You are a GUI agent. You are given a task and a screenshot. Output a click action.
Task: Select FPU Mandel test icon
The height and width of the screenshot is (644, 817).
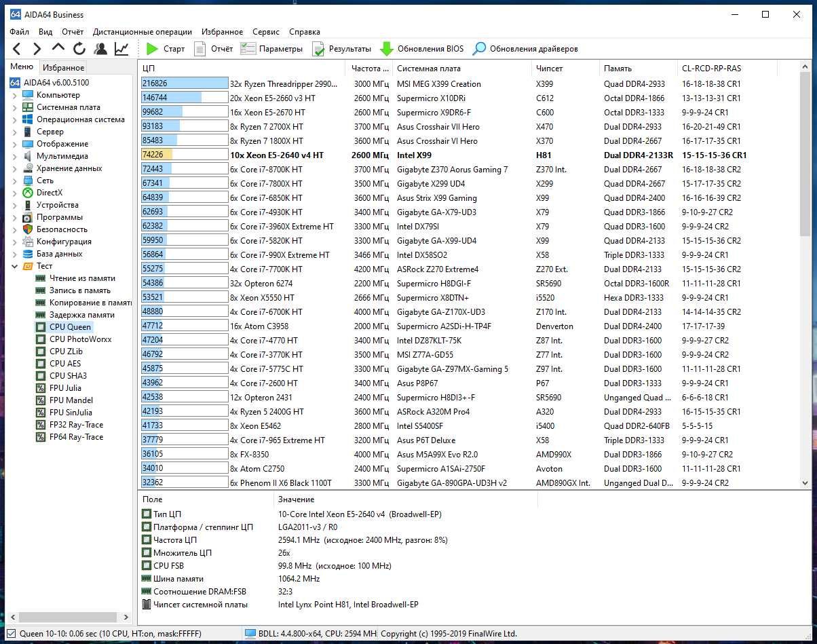[41, 400]
